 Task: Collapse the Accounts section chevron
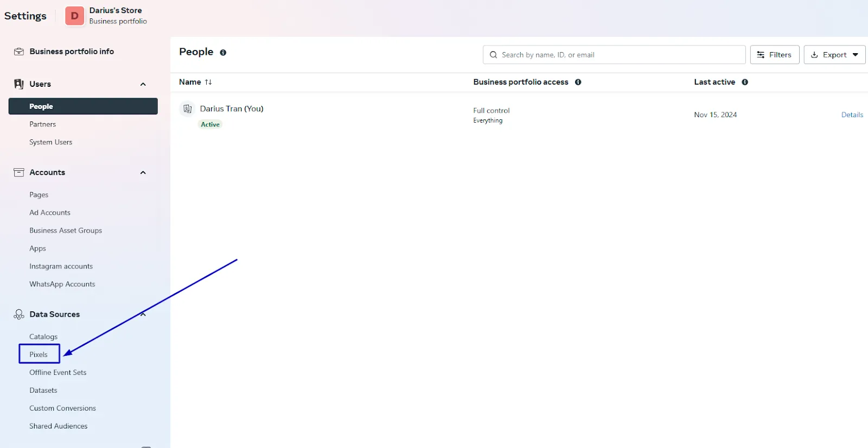pos(143,172)
